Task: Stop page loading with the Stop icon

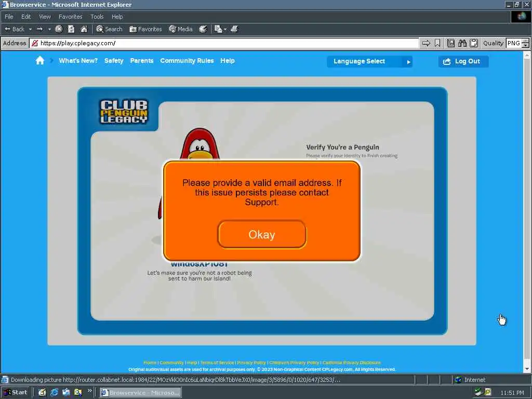Action: [59, 29]
